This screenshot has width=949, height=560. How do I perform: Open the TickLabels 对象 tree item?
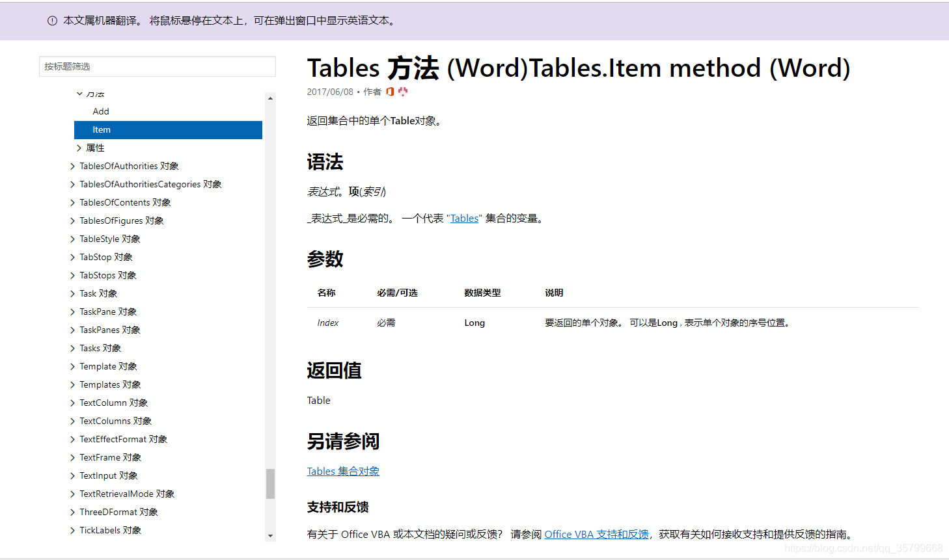[111, 530]
